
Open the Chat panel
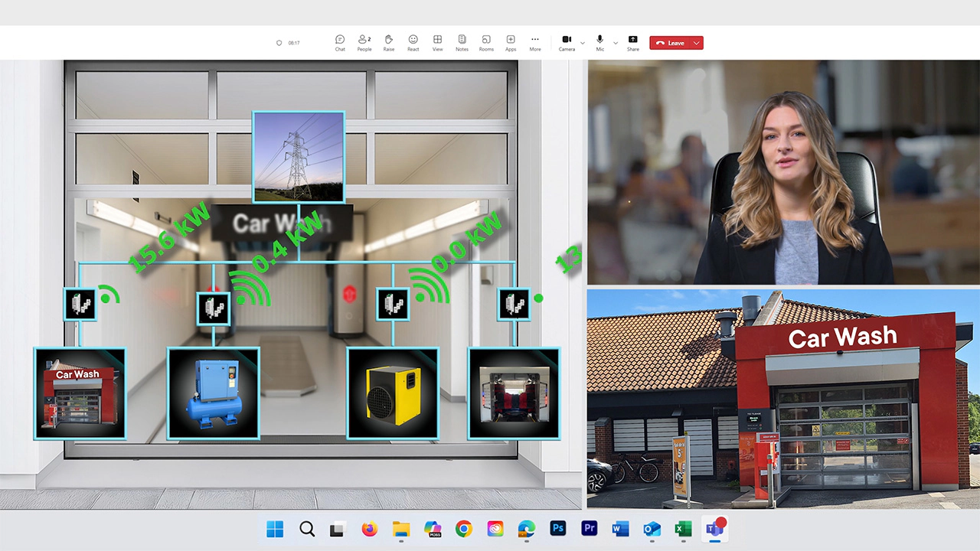tap(340, 43)
